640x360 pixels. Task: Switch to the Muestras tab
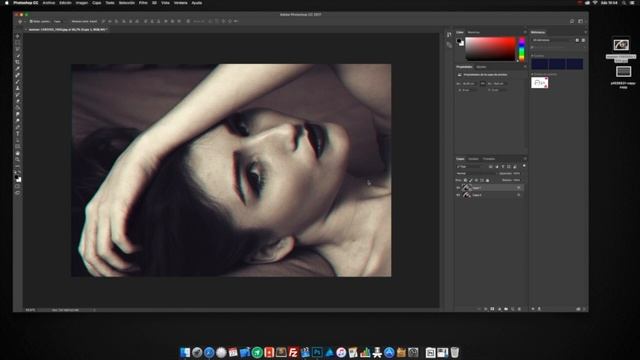(473, 32)
